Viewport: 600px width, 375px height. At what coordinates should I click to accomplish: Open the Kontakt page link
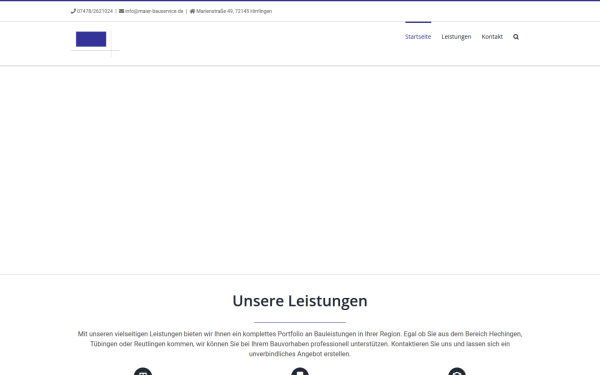[492, 37]
